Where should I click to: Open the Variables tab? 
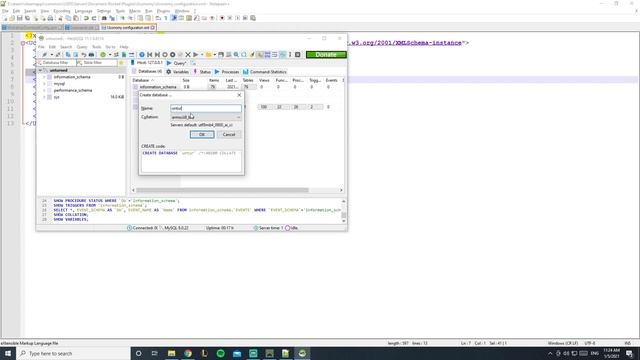click(x=178, y=72)
